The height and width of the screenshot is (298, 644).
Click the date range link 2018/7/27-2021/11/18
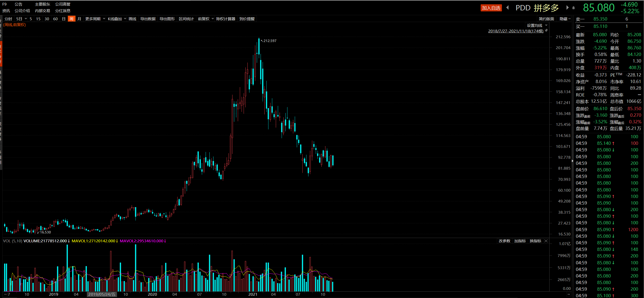pos(516,31)
